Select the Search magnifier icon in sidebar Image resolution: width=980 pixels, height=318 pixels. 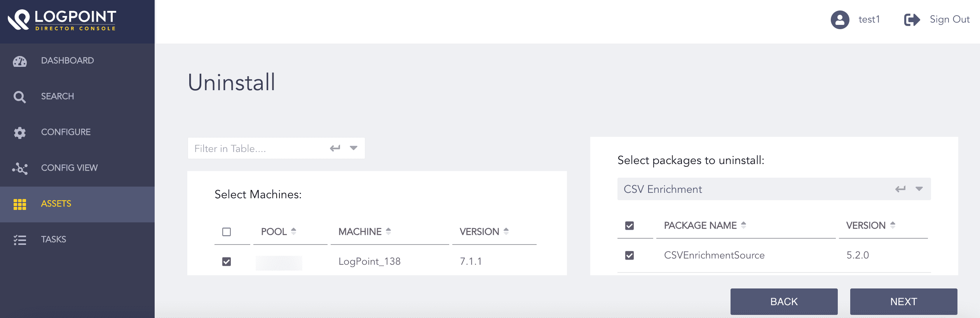(19, 97)
